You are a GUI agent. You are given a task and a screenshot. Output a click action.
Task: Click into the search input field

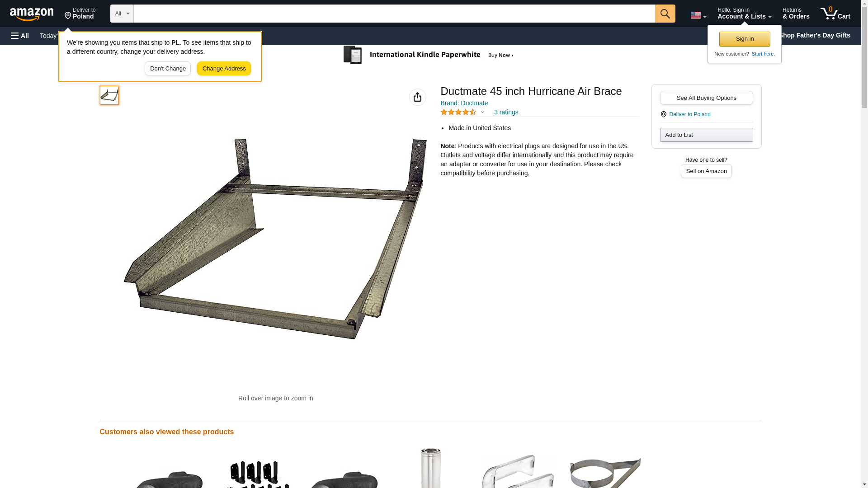tap(394, 14)
